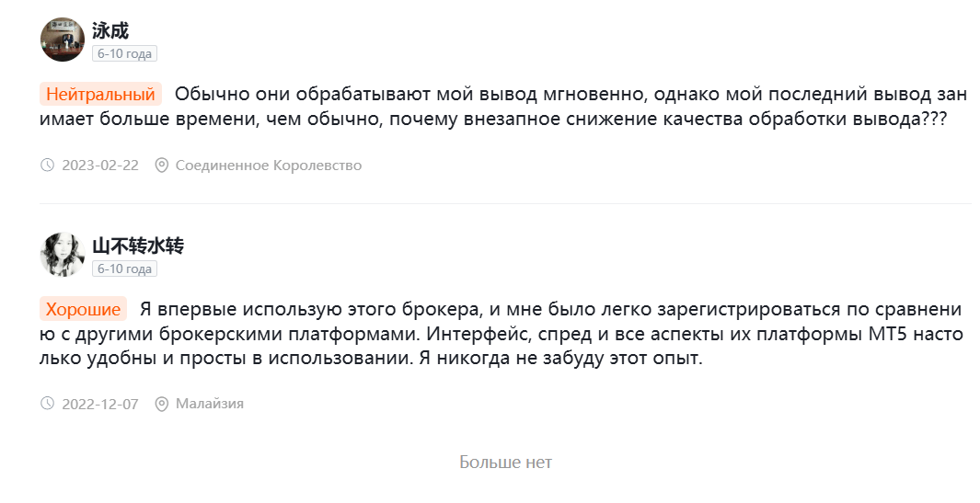The image size is (980, 503).
Task: Click the Соединенное Королевство location text
Action: coord(269,166)
